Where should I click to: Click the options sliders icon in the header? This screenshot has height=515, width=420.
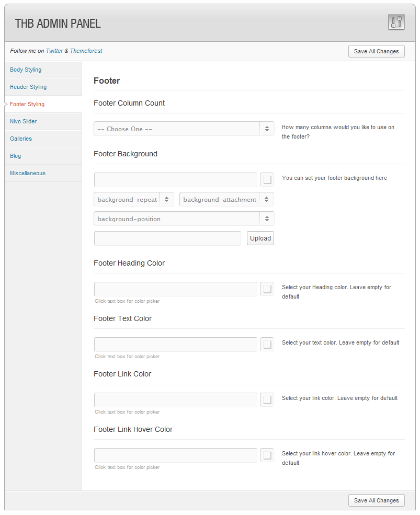tap(396, 22)
